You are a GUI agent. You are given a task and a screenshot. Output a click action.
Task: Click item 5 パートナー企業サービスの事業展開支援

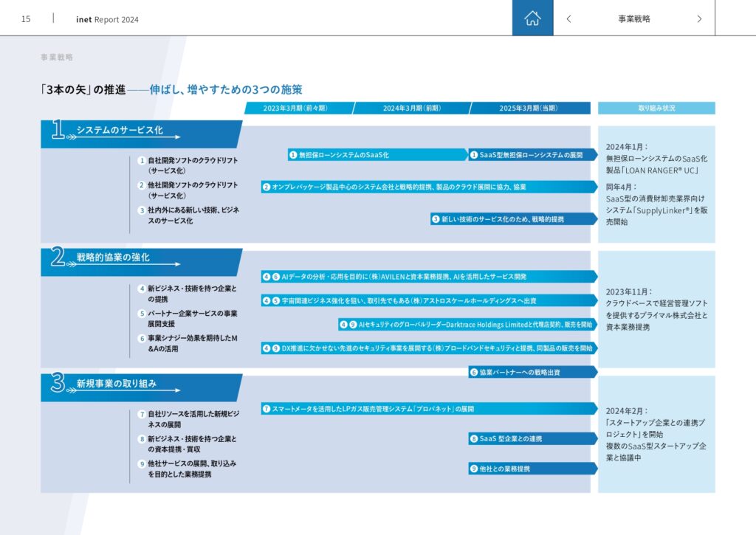click(188, 318)
